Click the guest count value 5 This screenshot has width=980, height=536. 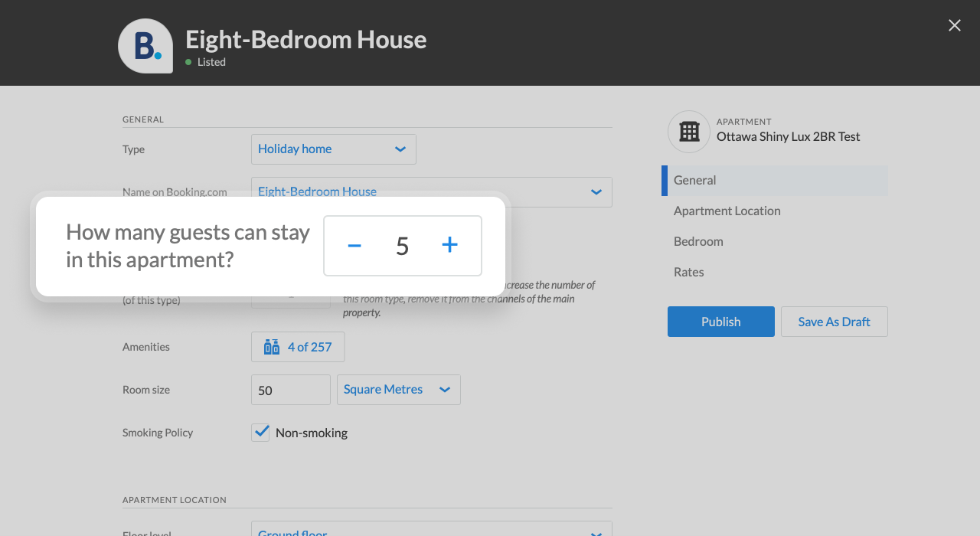click(x=403, y=246)
